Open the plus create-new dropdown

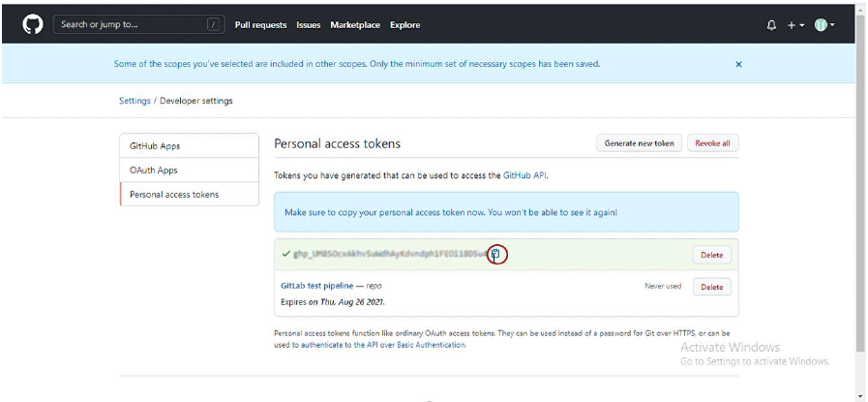pyautogui.click(x=796, y=25)
